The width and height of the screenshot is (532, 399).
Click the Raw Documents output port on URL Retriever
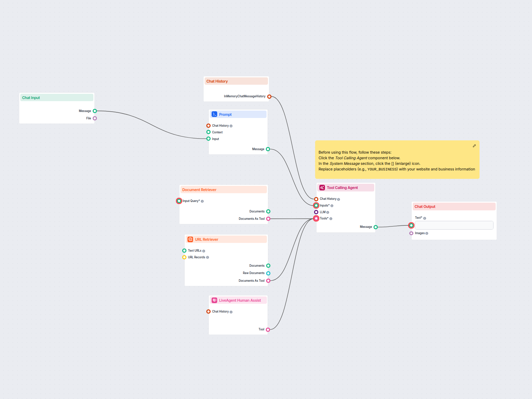coord(268,273)
